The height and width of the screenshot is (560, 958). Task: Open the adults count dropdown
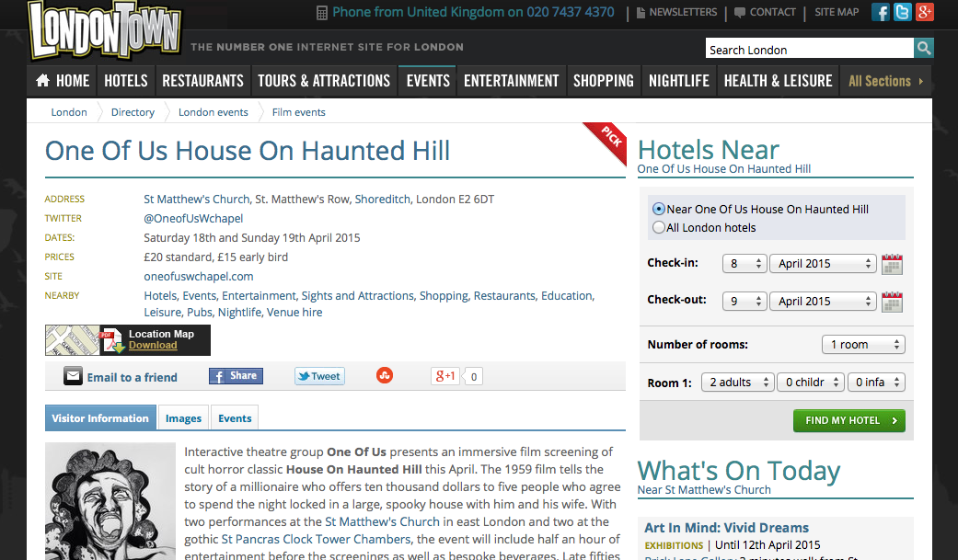(737, 383)
